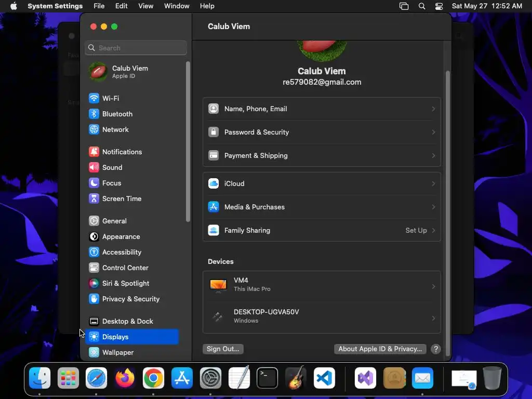Image resolution: width=532 pixels, height=399 pixels.
Task: Open Appearance settings
Action: 131,237
